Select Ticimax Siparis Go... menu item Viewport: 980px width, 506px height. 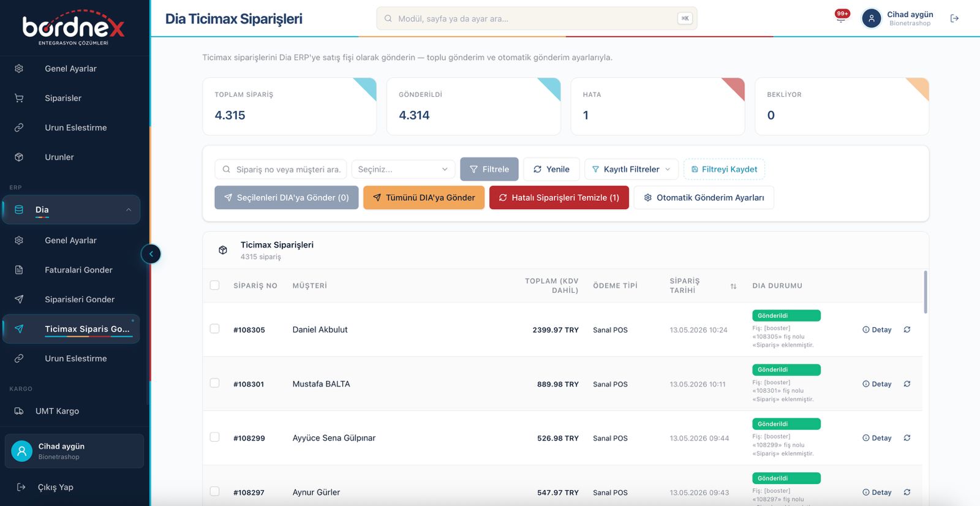[72, 329]
